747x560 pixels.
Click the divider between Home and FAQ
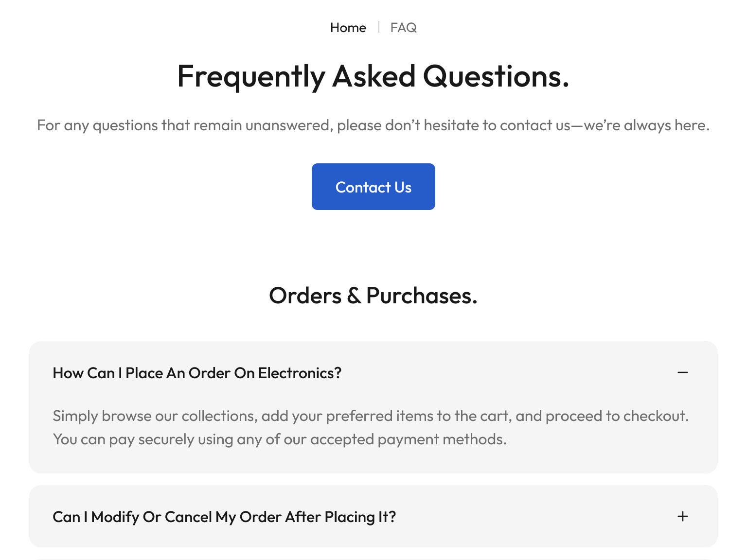[378, 27]
